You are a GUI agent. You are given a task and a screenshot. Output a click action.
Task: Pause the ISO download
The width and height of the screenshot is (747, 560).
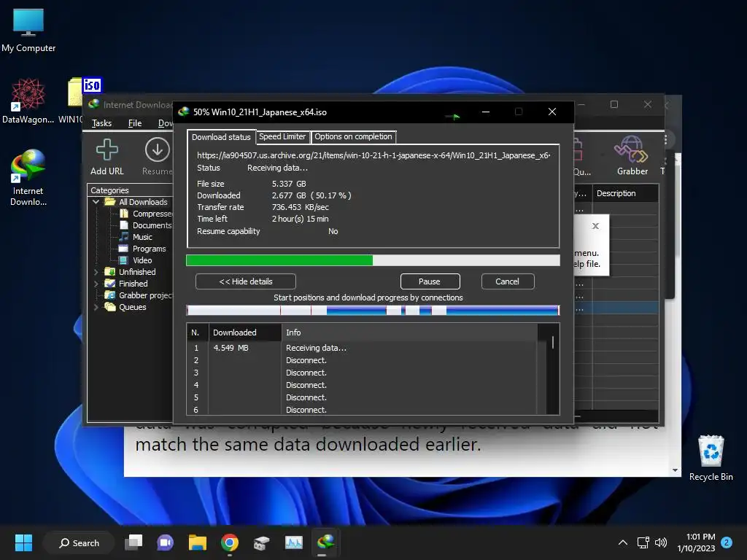[430, 281]
